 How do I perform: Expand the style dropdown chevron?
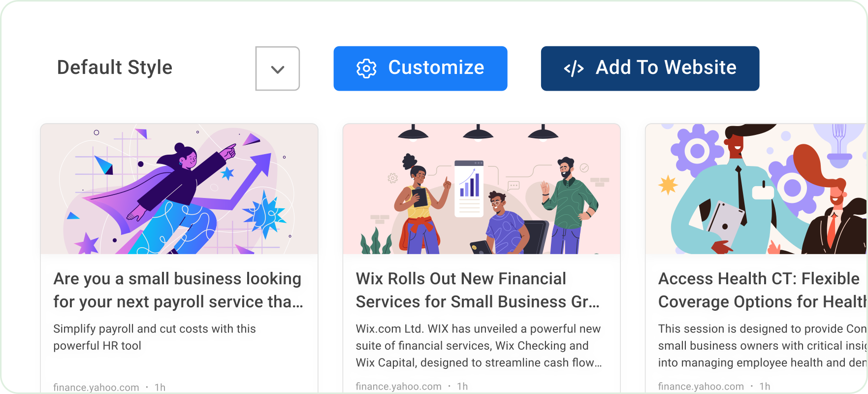tap(278, 69)
